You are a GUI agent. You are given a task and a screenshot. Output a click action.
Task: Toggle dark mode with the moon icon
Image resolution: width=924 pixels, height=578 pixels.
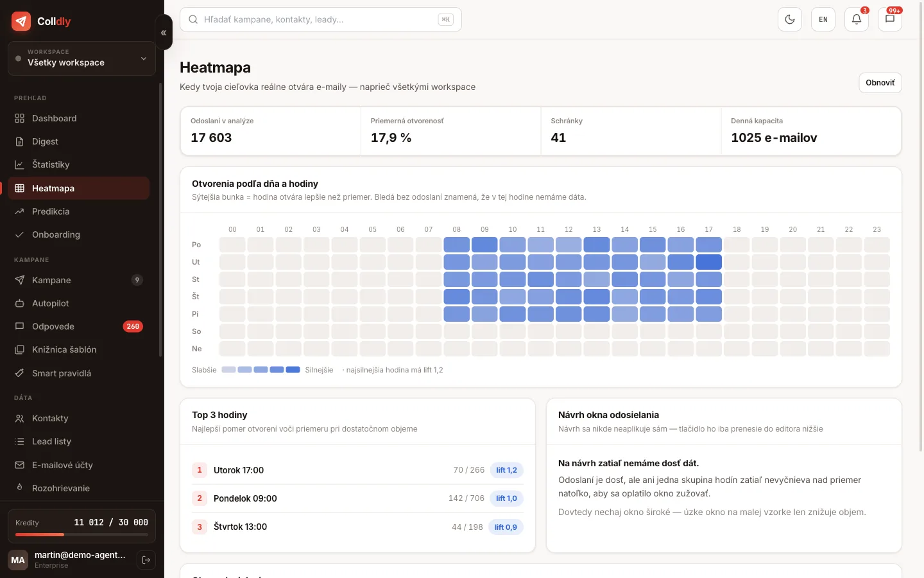790,19
